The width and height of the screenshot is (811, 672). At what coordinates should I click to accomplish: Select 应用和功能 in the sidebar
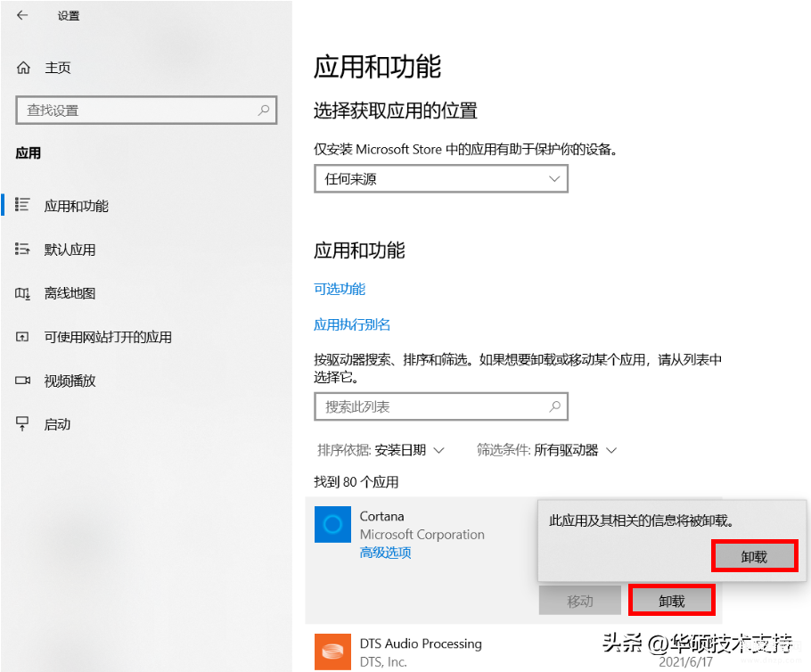coord(76,206)
